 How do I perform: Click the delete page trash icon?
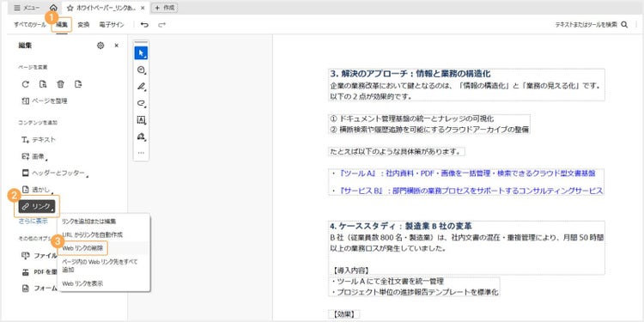tap(60, 84)
